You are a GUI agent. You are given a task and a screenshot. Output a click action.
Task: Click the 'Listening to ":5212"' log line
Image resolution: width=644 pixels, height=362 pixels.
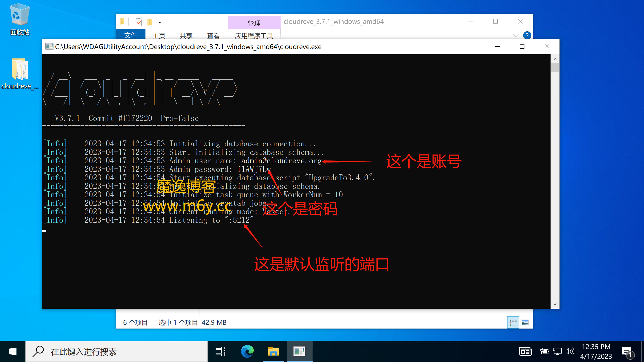[x=149, y=220]
